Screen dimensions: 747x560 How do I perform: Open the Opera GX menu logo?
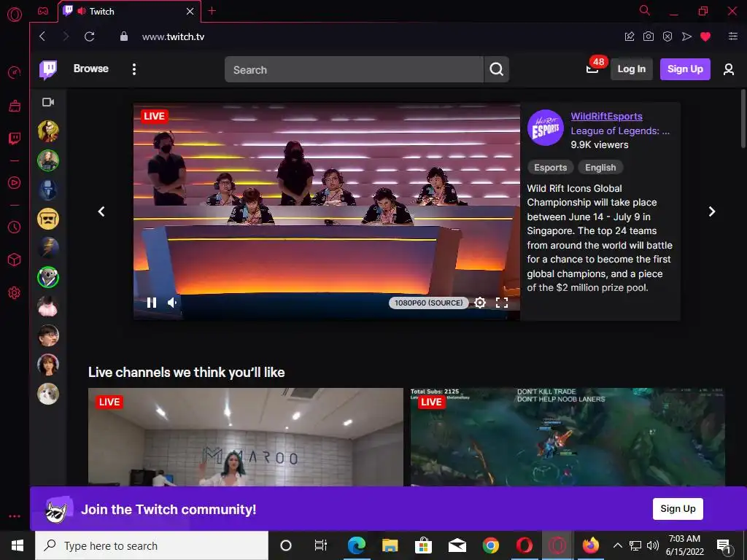click(x=15, y=15)
